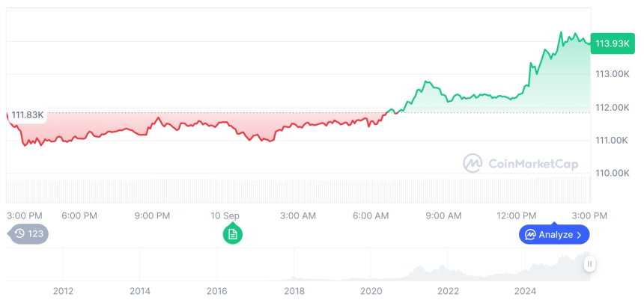
Task: Click the 6:00 PM time axis label
Action: tap(79, 215)
